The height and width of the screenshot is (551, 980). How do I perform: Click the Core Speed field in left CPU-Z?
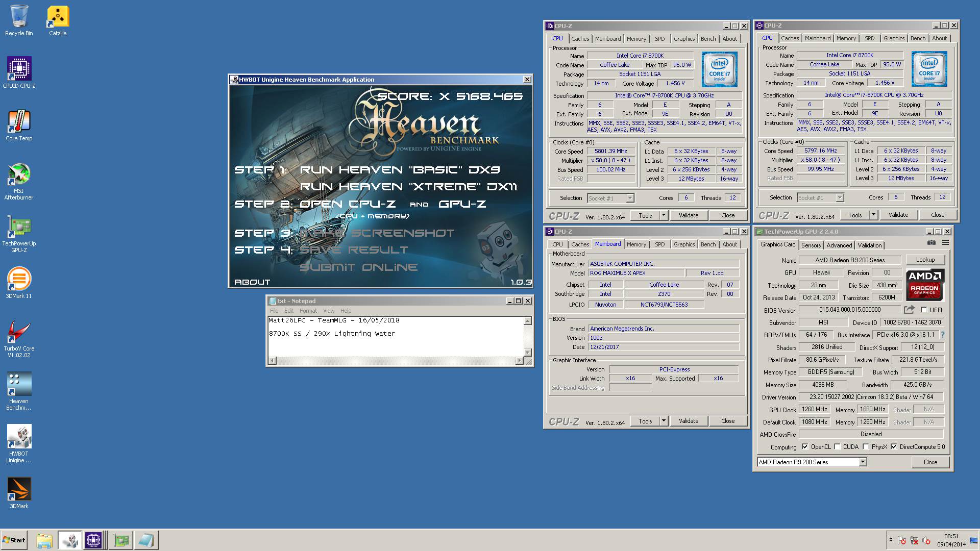pos(610,151)
